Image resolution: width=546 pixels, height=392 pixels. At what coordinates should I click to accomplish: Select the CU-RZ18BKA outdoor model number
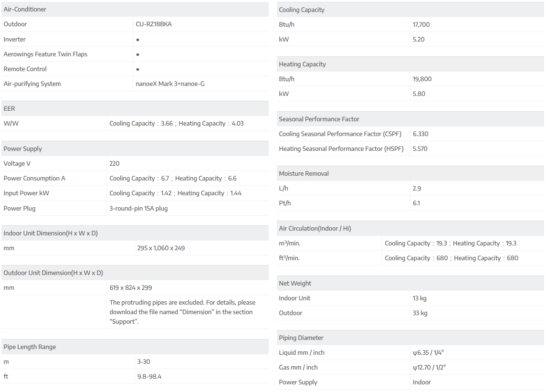point(154,24)
